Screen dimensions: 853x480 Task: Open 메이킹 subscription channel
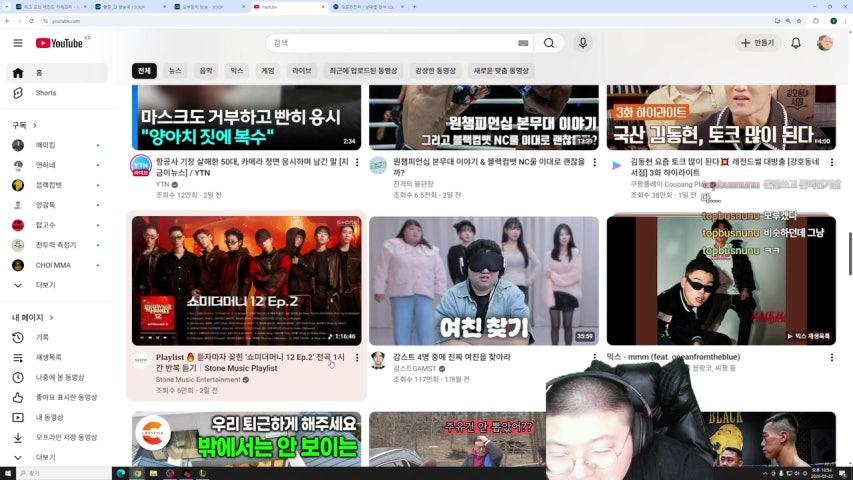click(x=57, y=145)
